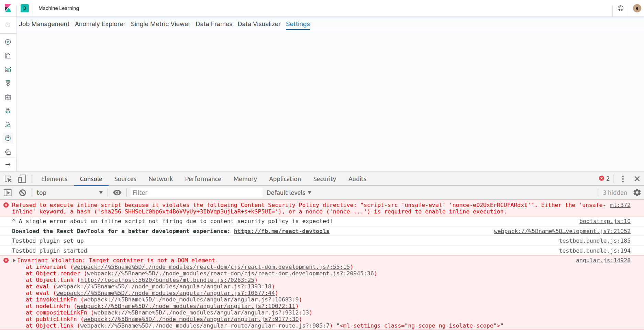Select Machine Learning icon in sidebar
The image size is (644, 331).
(8, 138)
